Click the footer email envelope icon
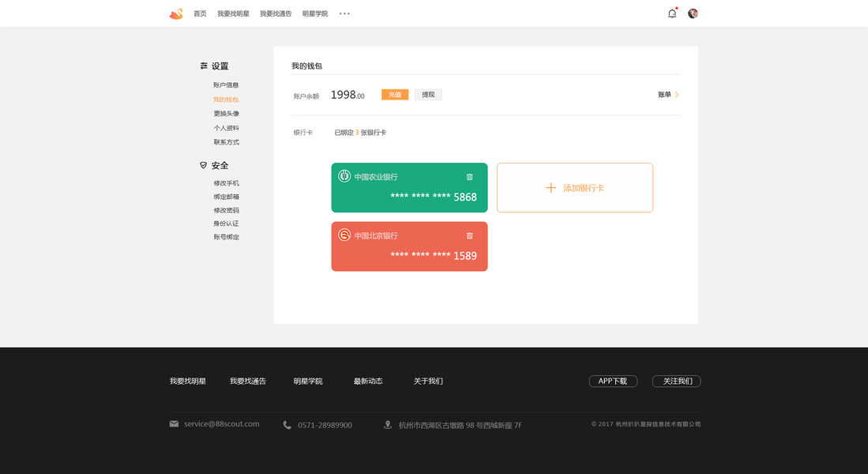 click(x=174, y=424)
